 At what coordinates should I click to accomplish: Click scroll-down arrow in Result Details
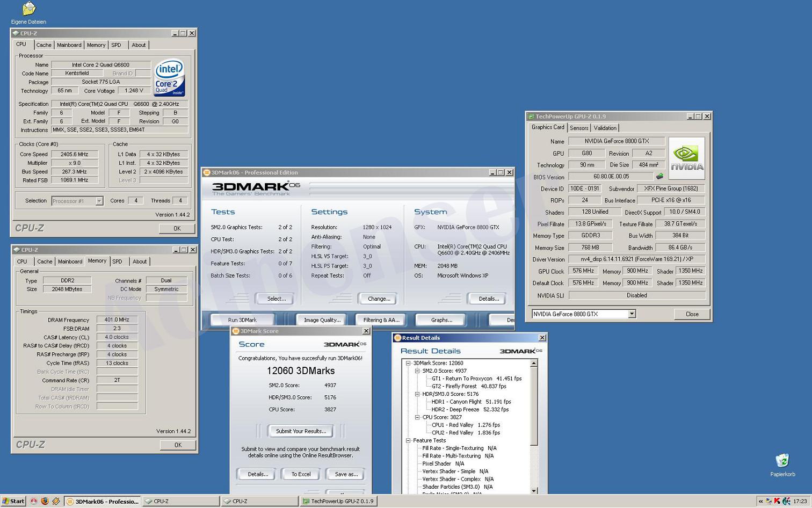534,490
